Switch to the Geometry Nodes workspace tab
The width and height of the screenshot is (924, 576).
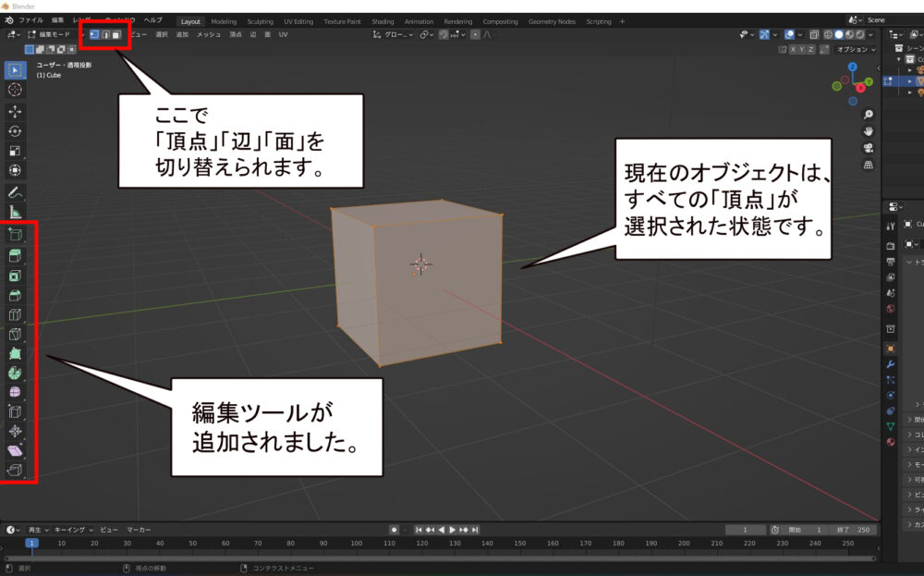(x=552, y=22)
